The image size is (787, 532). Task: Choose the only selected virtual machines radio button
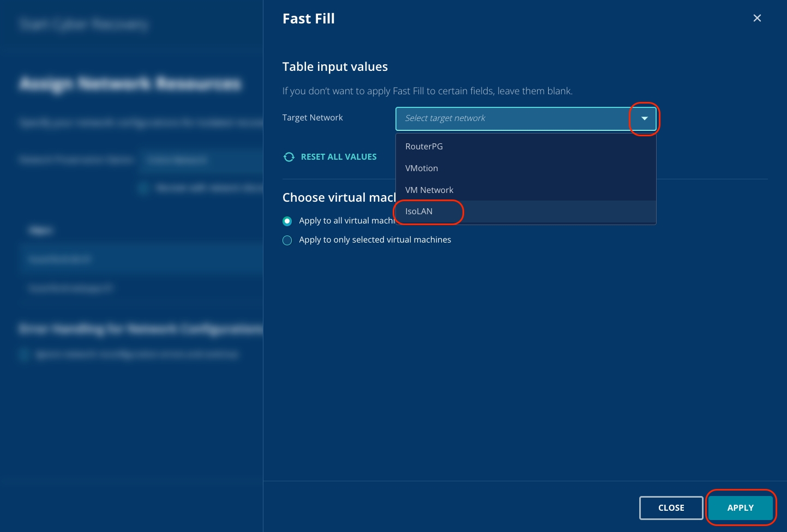[287, 240]
